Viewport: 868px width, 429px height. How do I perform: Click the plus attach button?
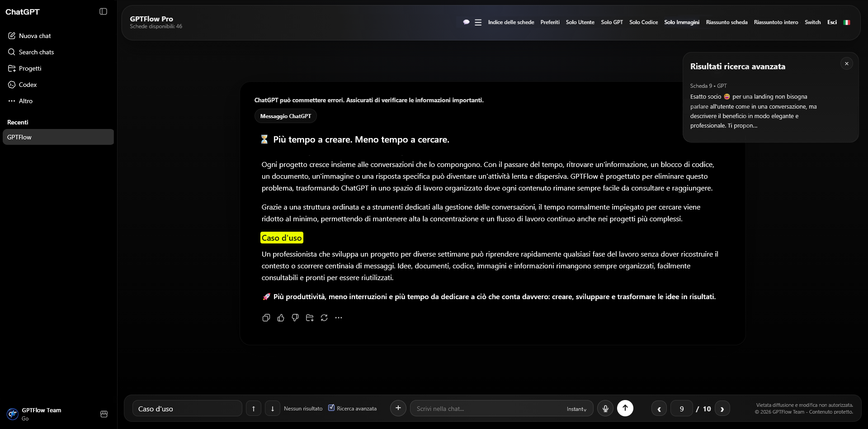tap(398, 408)
